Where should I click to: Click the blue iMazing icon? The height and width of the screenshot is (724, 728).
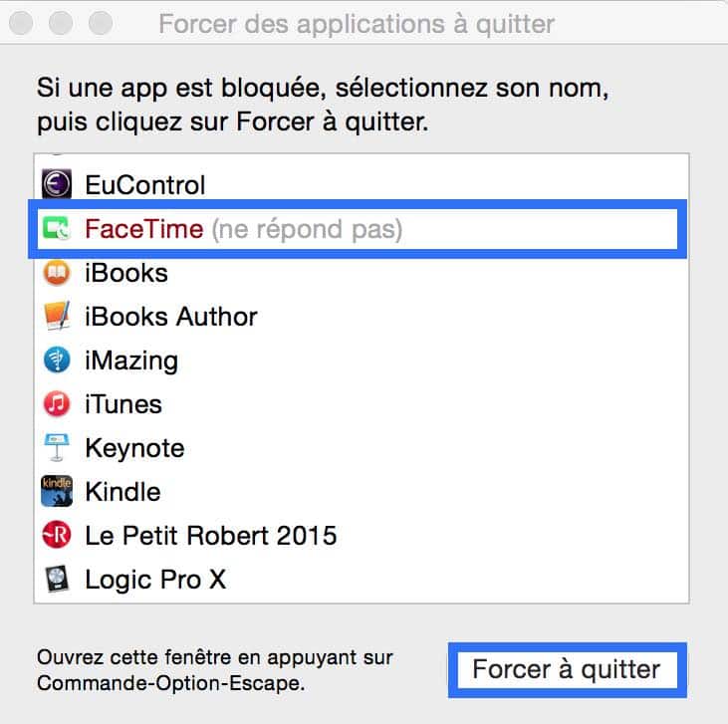pos(57,360)
